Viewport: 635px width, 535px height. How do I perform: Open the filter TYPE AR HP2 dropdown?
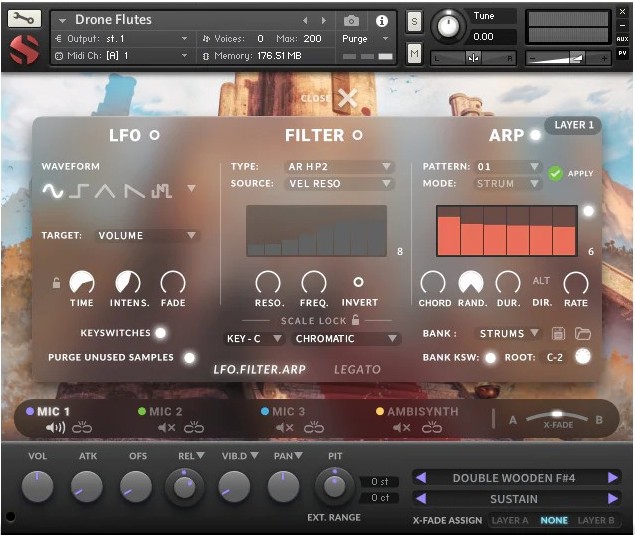[339, 166]
